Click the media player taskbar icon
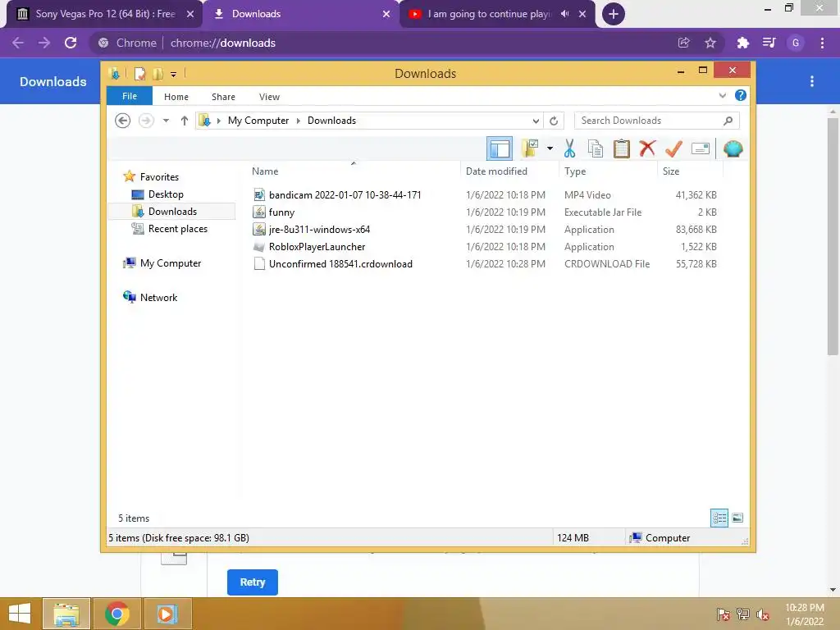 tap(166, 614)
